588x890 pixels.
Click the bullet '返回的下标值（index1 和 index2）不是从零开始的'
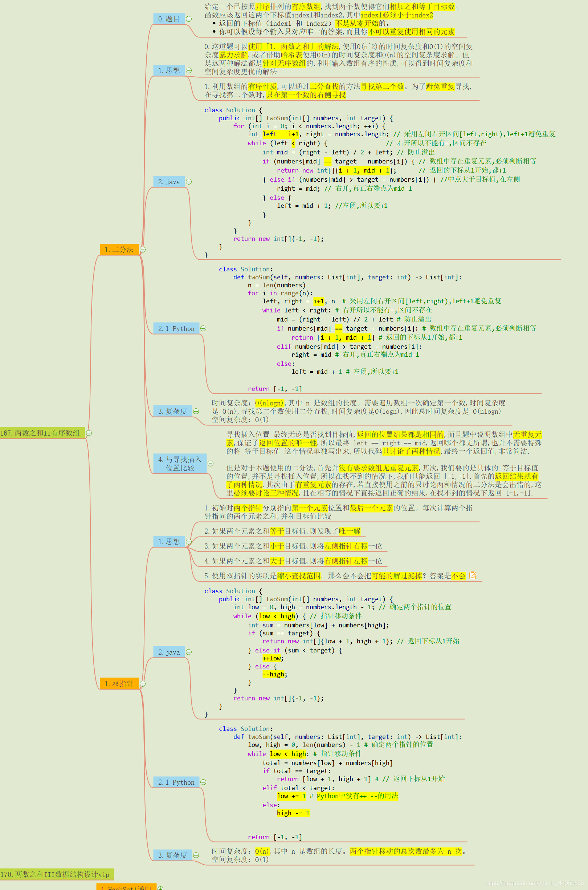point(304,23)
